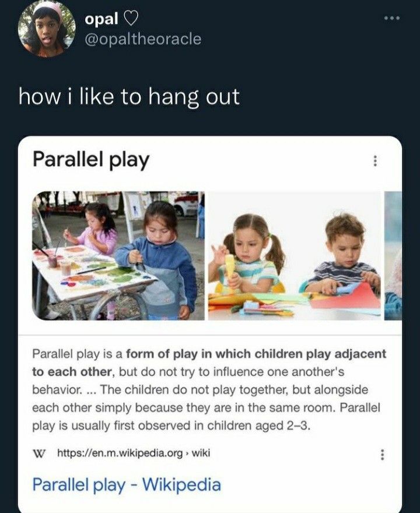Open options dots next to the wikipedia.org URL
This screenshot has width=420, height=513.
point(381,455)
